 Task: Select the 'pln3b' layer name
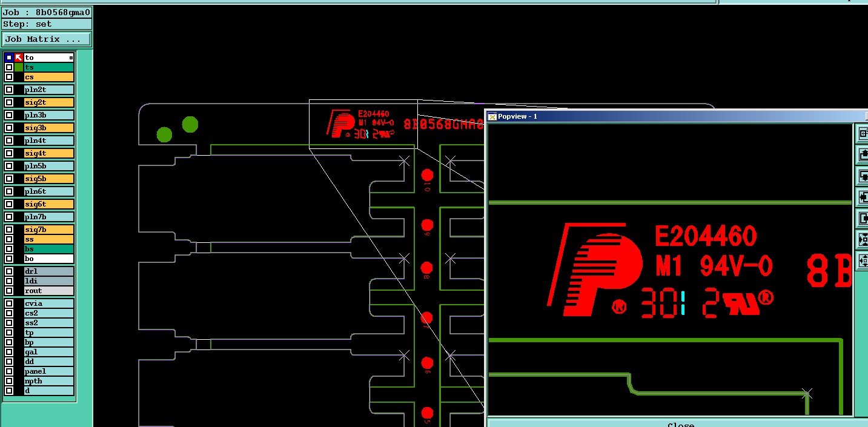click(49, 115)
